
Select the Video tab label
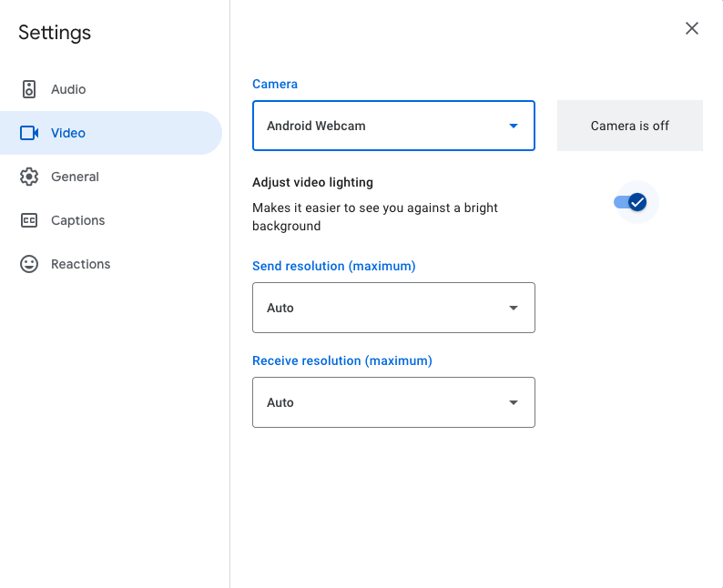(68, 133)
